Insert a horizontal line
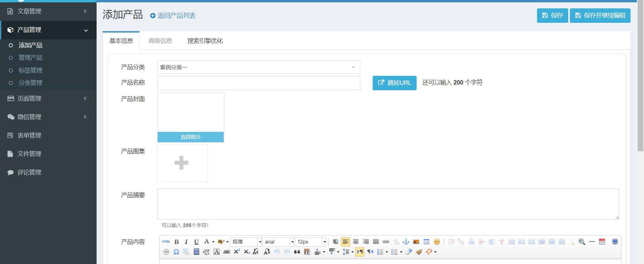 click(x=592, y=242)
